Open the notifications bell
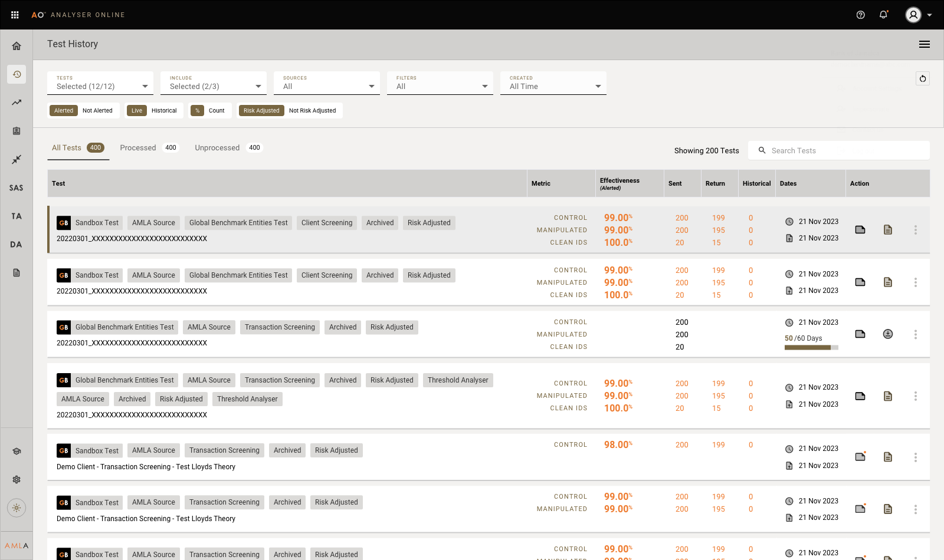The height and width of the screenshot is (560, 944). [883, 15]
